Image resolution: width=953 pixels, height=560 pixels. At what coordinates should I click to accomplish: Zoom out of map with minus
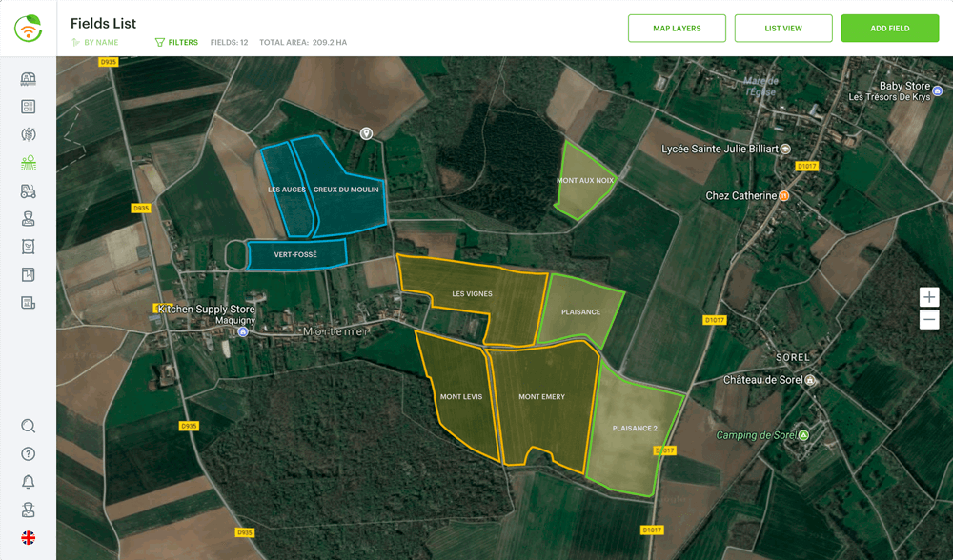(x=929, y=320)
